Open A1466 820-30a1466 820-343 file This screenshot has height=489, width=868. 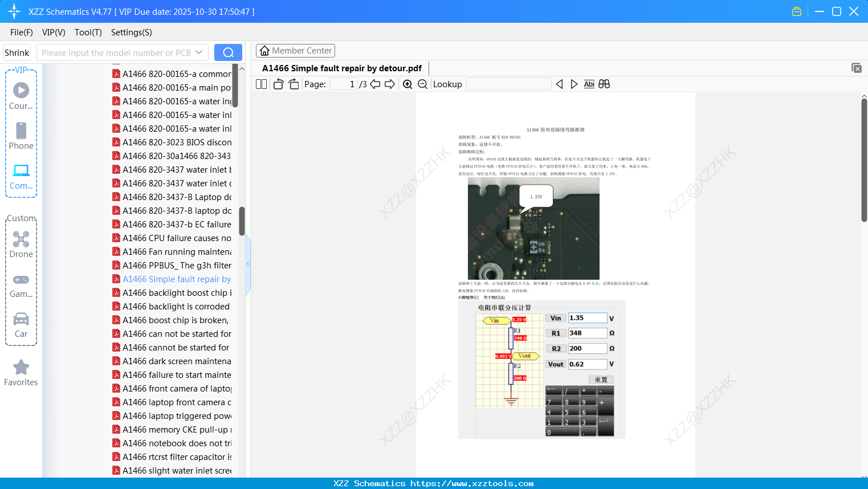tap(172, 156)
